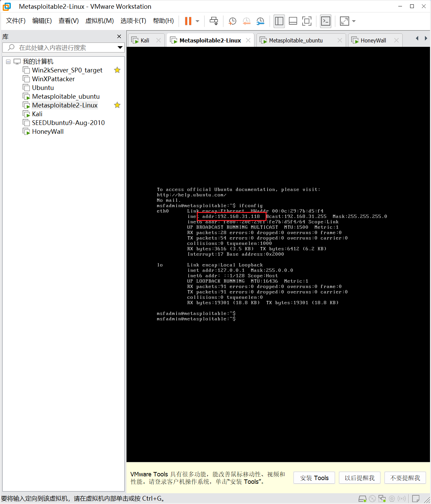Click the HoneyWall running VM icon in library
431x504 pixels.
tap(26, 131)
